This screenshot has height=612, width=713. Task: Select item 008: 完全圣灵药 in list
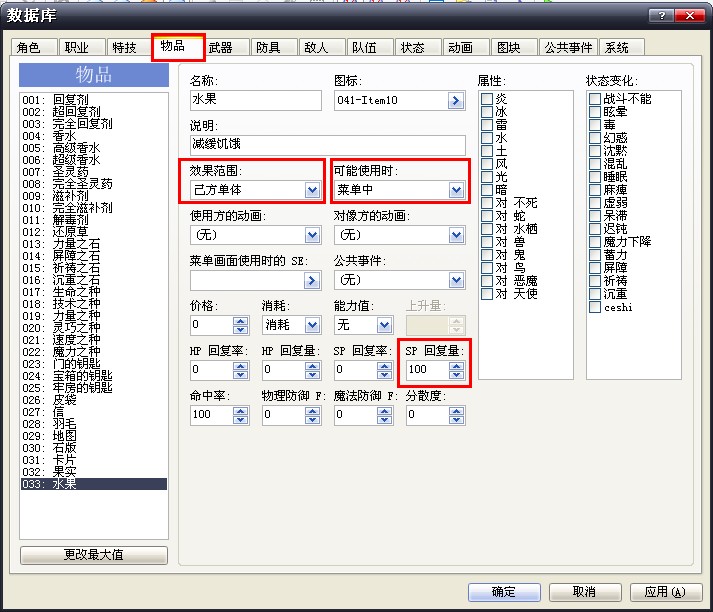click(94, 184)
